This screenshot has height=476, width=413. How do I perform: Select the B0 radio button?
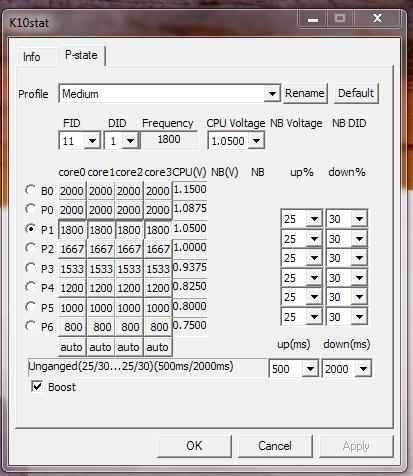pyautogui.click(x=30, y=190)
